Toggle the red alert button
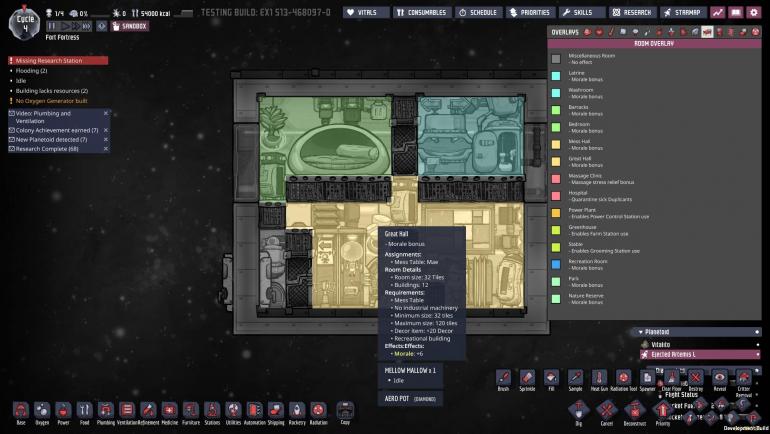Screen dimensions: 770x434 click(x=102, y=26)
